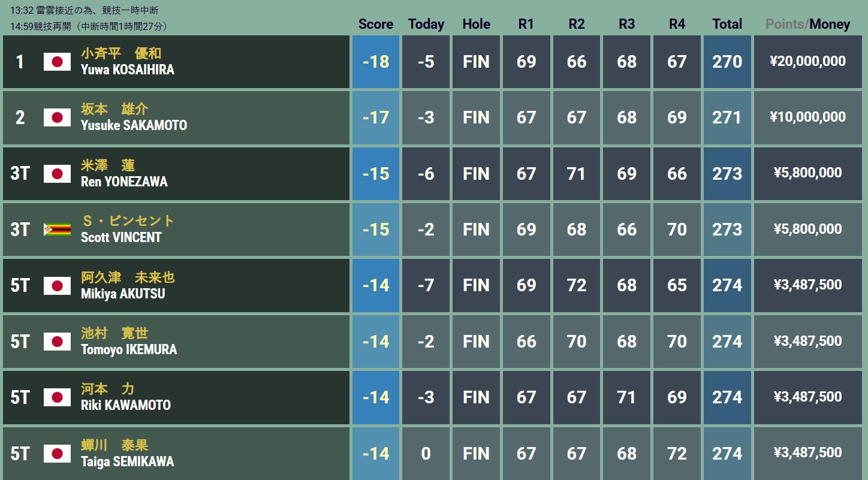Click Japan flag icon beside Ren YONEZAWA
The height and width of the screenshot is (480, 868).
(57, 174)
